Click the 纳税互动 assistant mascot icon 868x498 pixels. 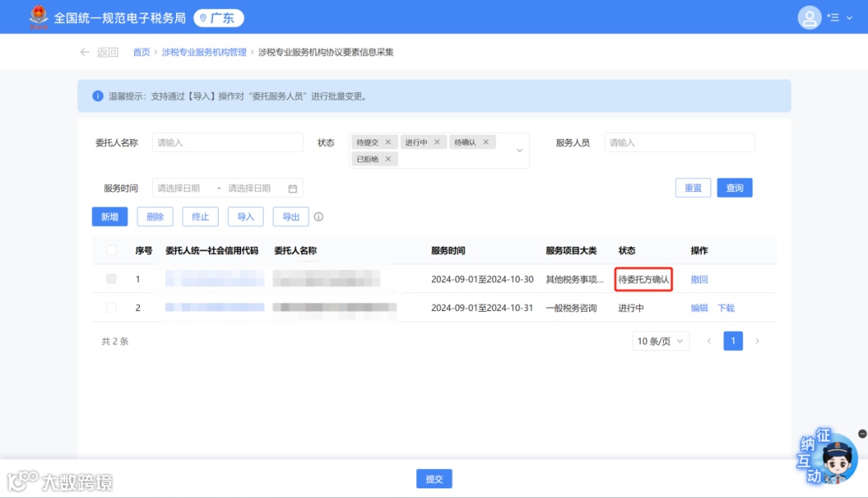(x=829, y=458)
